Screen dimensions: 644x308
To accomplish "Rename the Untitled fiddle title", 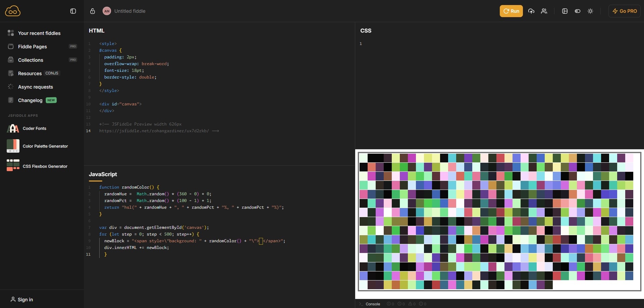I will click(130, 11).
